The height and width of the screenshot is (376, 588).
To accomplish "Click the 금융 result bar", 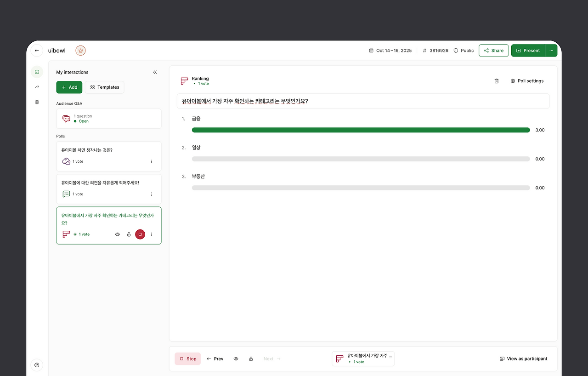I will [361, 130].
